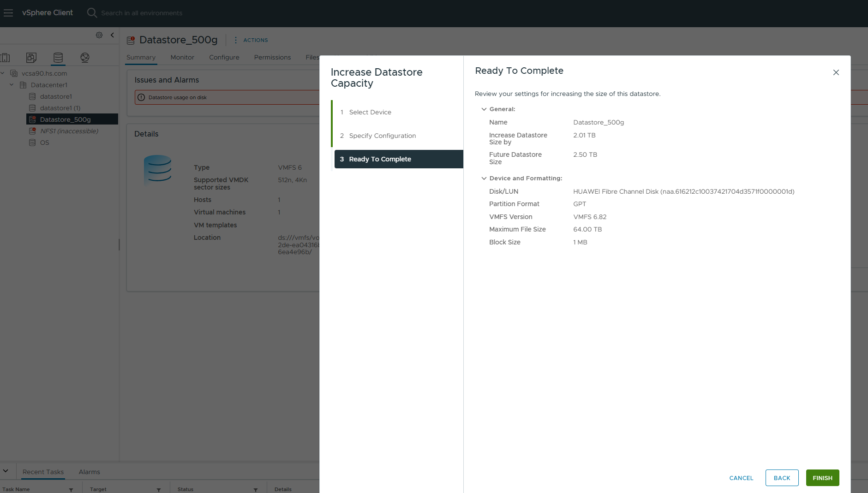868x493 pixels.
Task: Click the NFS1 inaccessible datastore icon
Action: coord(32,131)
